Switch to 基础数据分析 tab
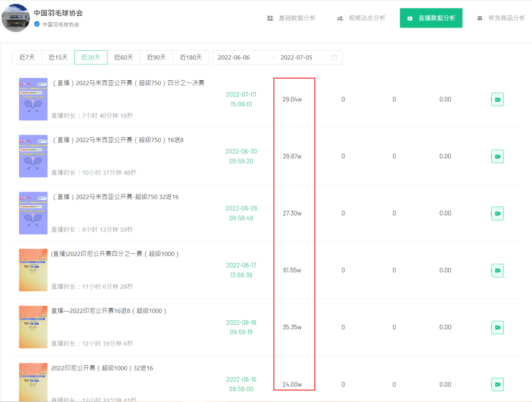The image size is (532, 402). coord(292,18)
